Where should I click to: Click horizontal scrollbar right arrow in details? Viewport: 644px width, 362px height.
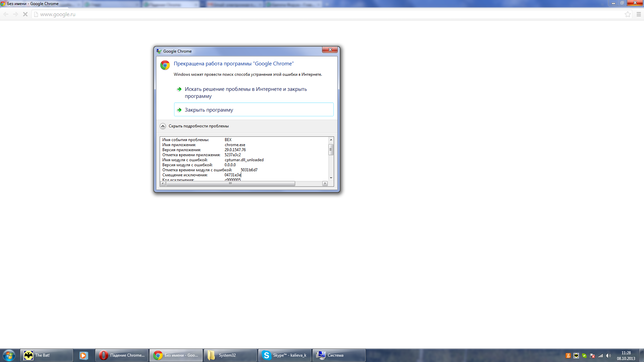pos(325,183)
